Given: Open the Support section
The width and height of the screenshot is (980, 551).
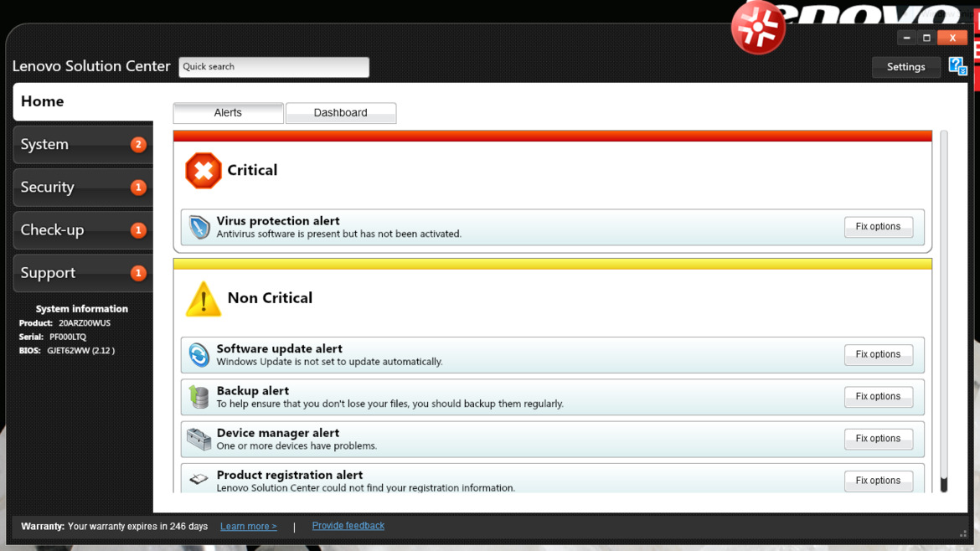Looking at the screenshot, I should tap(83, 273).
